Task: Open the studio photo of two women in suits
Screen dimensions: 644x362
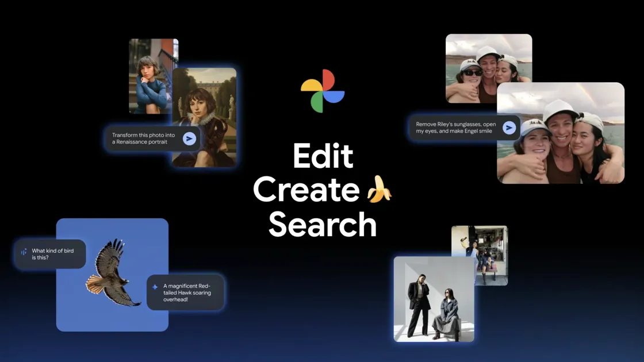Action: [x=434, y=299]
